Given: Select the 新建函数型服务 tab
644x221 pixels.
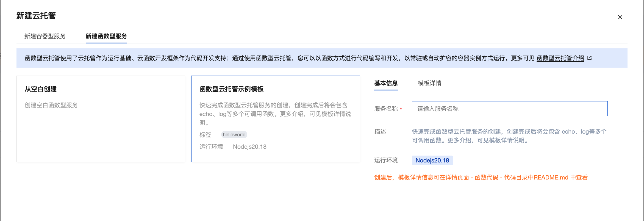Looking at the screenshot, I should coord(106,36).
